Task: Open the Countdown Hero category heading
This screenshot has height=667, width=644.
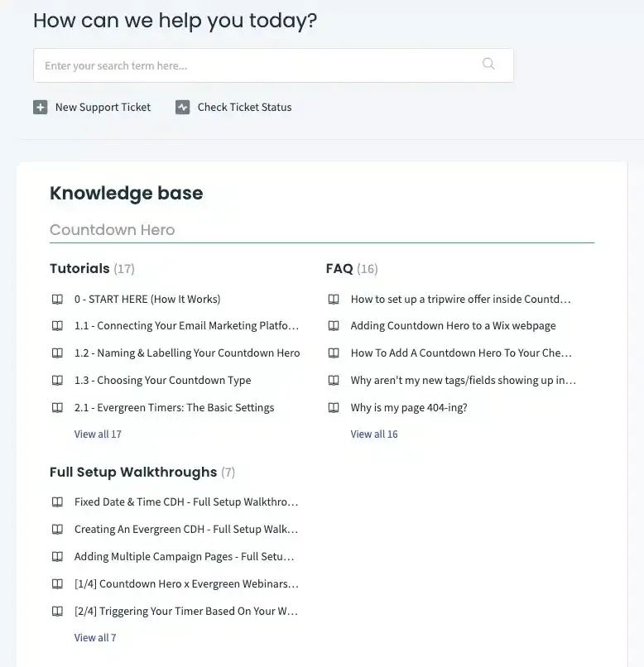Action: point(113,230)
